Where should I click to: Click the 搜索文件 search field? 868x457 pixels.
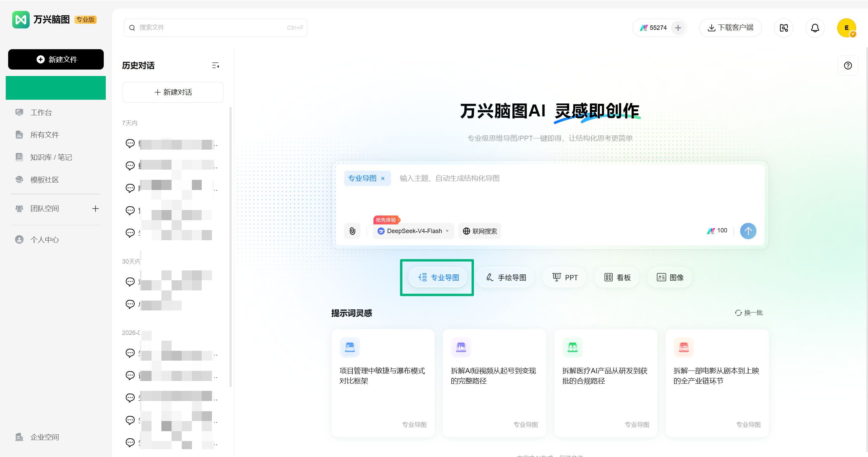tap(216, 27)
